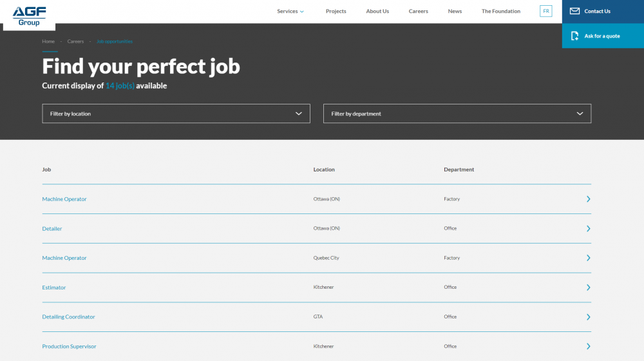The width and height of the screenshot is (644, 361).
Task: Click the envelope icon beside Contact Us
Action: pyautogui.click(x=574, y=11)
